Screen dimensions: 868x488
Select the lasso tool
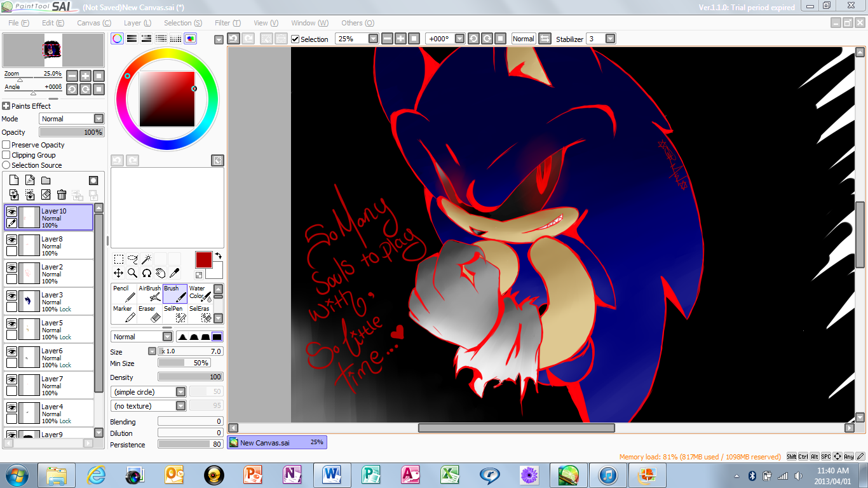[x=133, y=259]
